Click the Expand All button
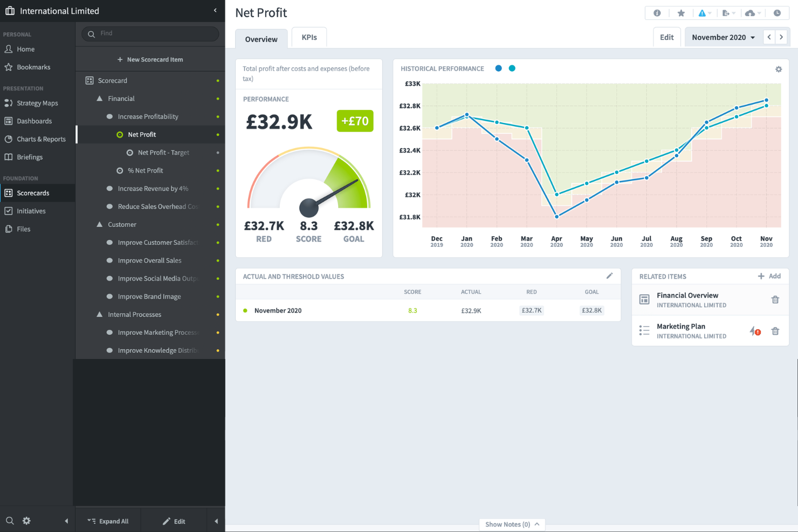 (108, 521)
